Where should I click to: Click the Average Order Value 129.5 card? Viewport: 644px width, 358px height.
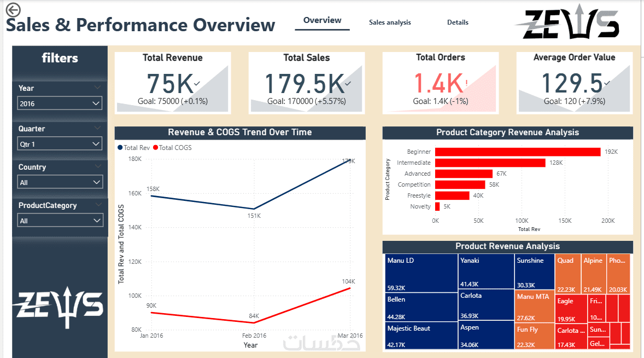[x=574, y=83]
